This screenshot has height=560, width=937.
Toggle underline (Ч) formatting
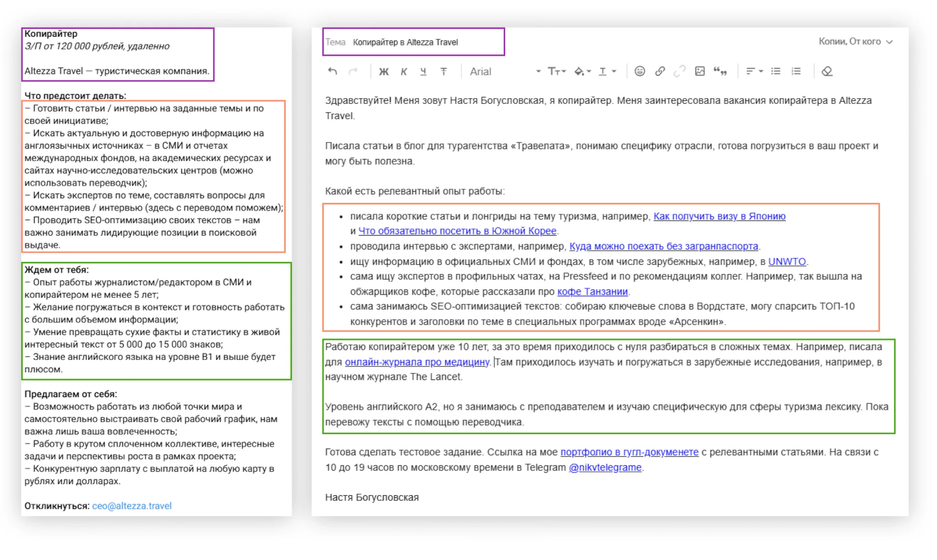point(423,71)
